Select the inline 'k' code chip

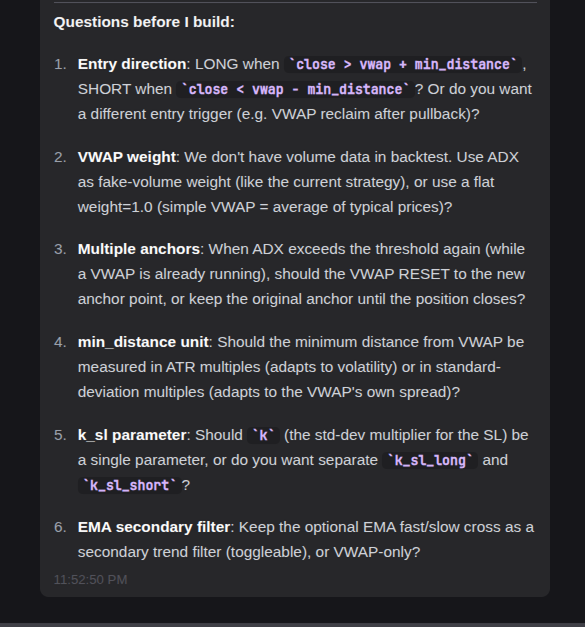(263, 435)
